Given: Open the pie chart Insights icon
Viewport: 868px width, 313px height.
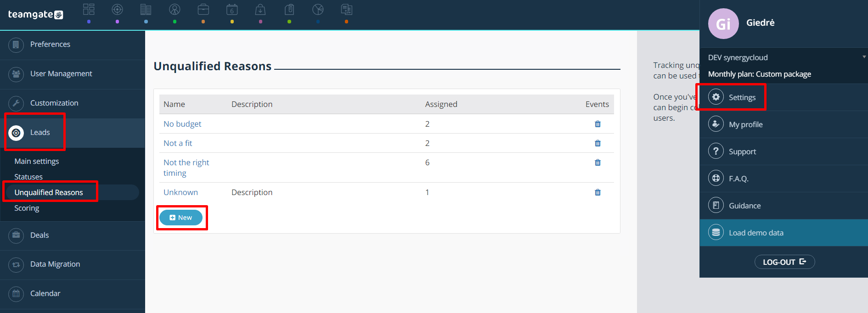Looking at the screenshot, I should [318, 9].
